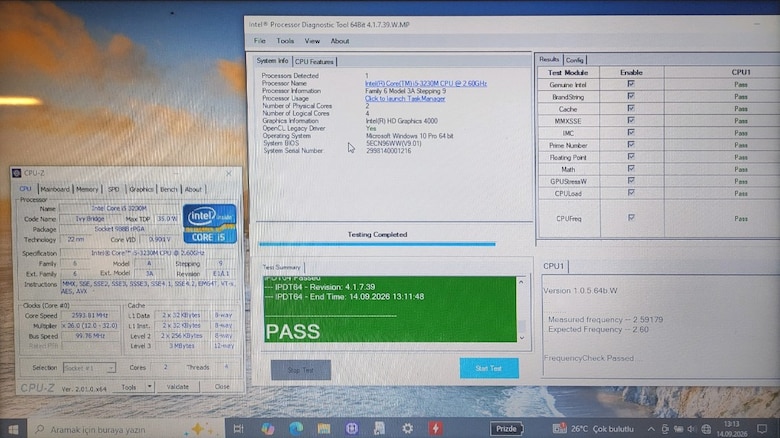Open the SPD tab in CPU-Z
This screenshot has width=780, height=438.
click(114, 190)
